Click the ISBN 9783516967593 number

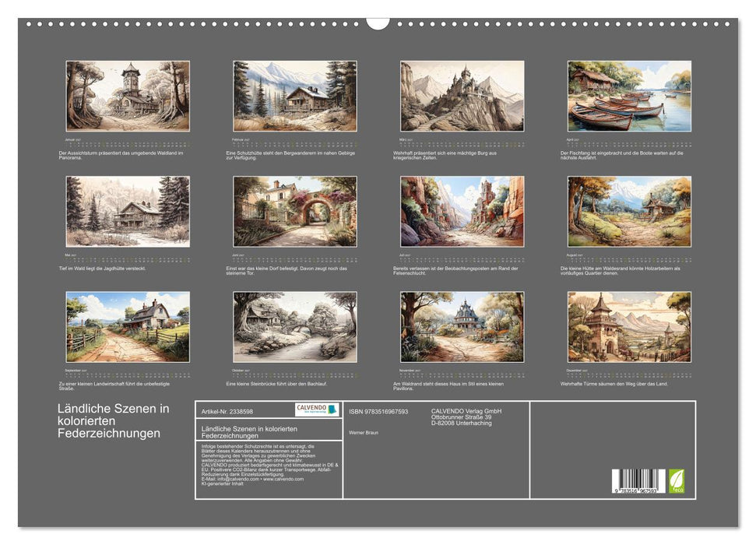click(378, 411)
